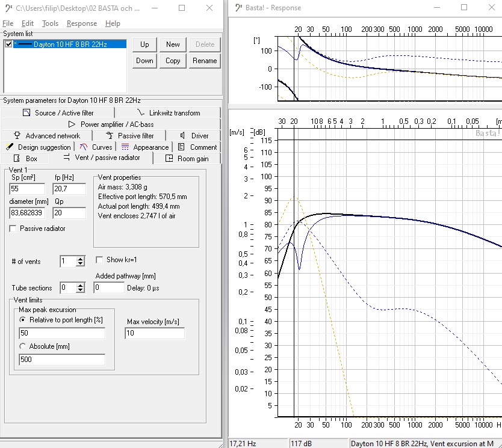Click the Passive filter tab icon
The image size is (502, 448).
point(110,135)
